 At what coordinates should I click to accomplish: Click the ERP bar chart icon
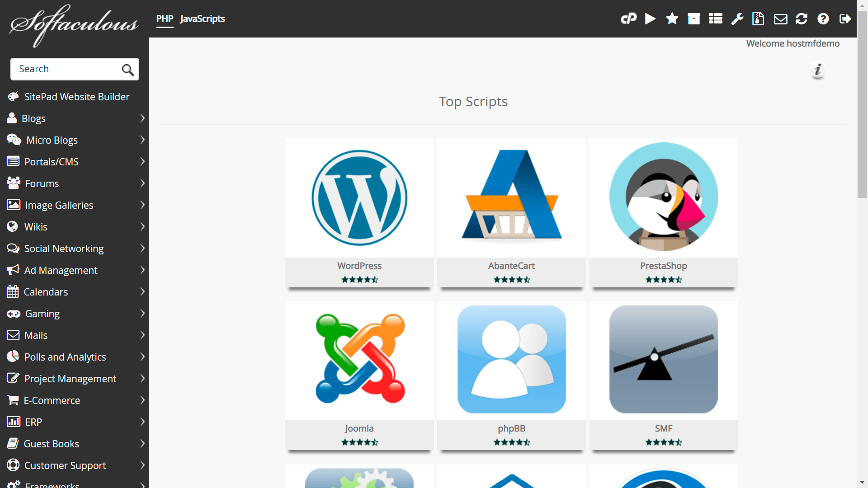(x=14, y=422)
